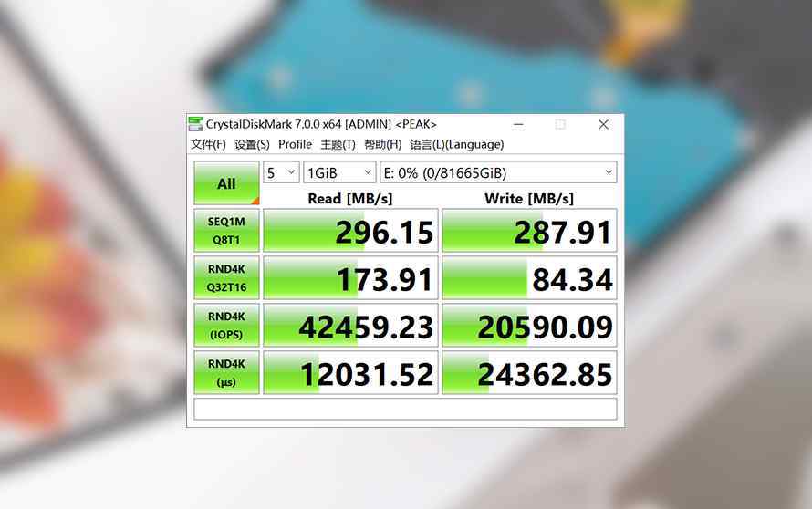Image resolution: width=812 pixels, height=509 pixels.
Task: Expand the test count dropdown showing 5
Action: [x=281, y=172]
